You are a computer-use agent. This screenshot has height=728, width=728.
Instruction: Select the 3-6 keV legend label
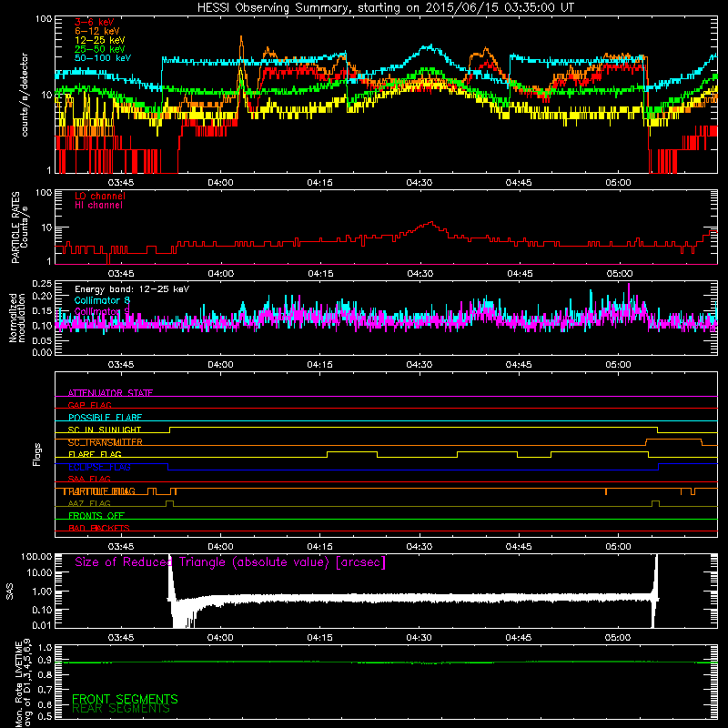[95, 22]
